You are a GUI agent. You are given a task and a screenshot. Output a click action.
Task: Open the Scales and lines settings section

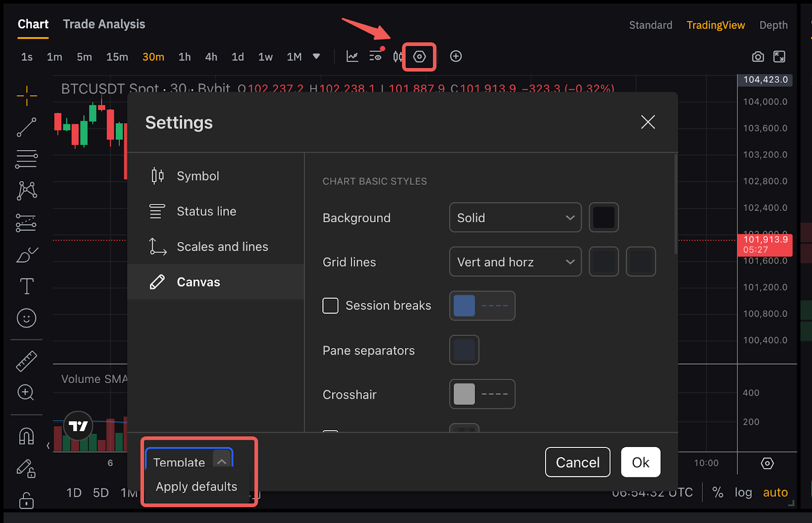pyautogui.click(x=222, y=247)
